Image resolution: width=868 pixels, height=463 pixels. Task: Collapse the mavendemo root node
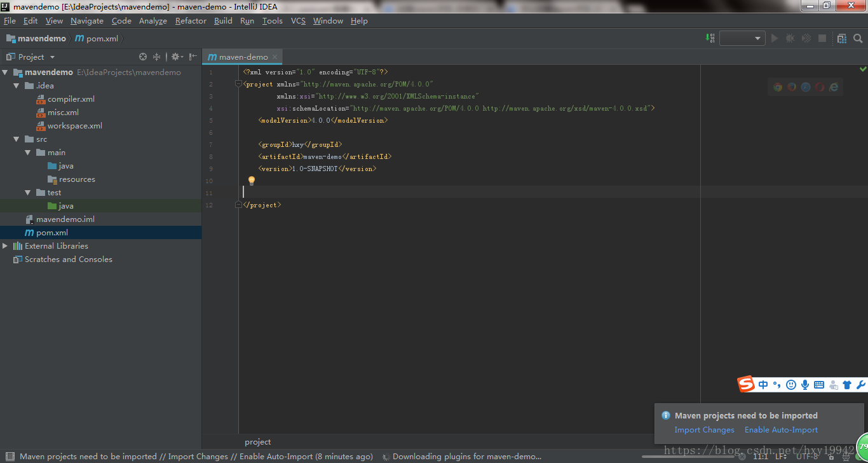point(6,72)
